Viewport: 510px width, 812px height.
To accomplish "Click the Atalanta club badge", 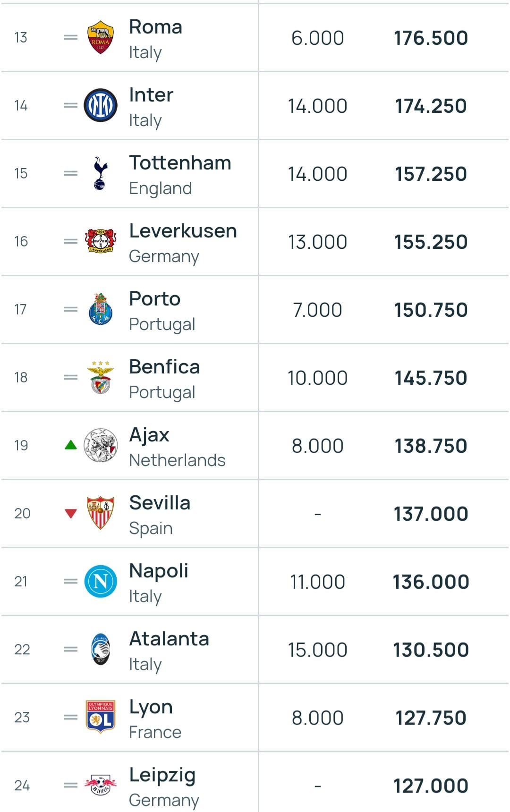I will [x=101, y=649].
